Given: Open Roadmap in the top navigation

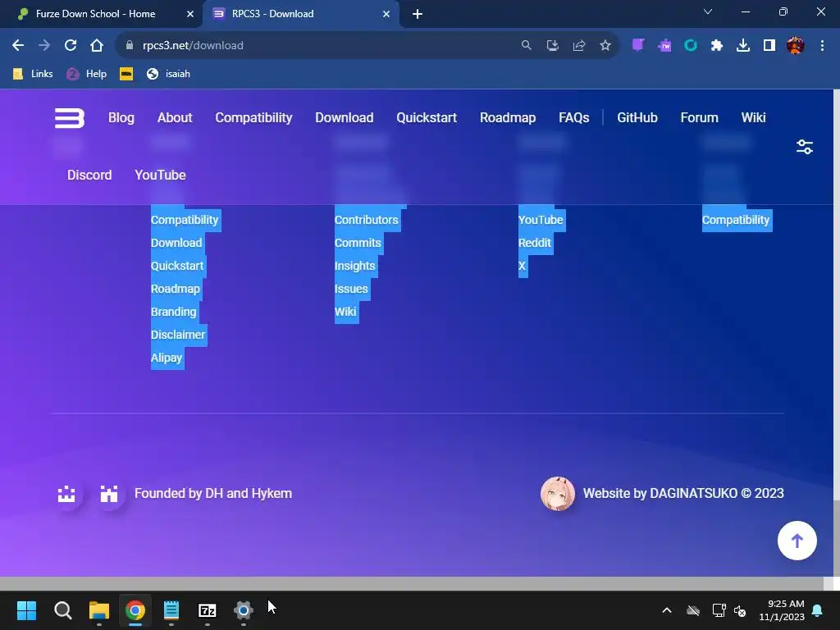Looking at the screenshot, I should (x=508, y=118).
